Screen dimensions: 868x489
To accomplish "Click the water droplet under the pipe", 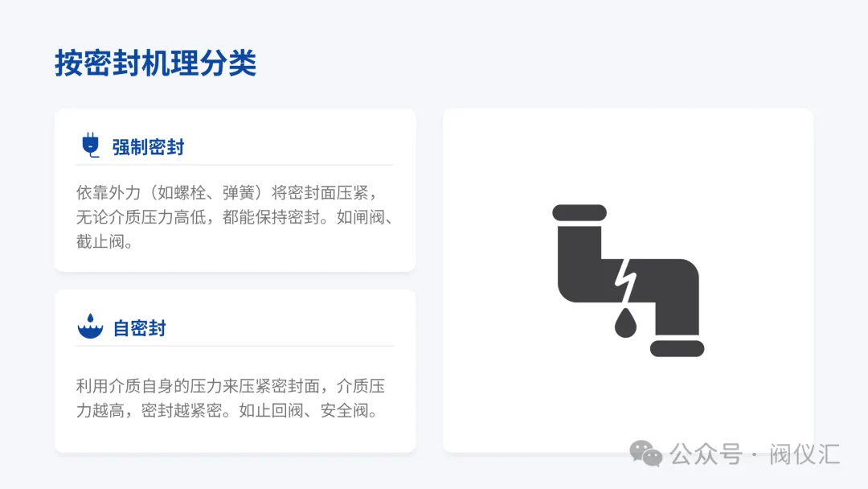I will (625, 323).
